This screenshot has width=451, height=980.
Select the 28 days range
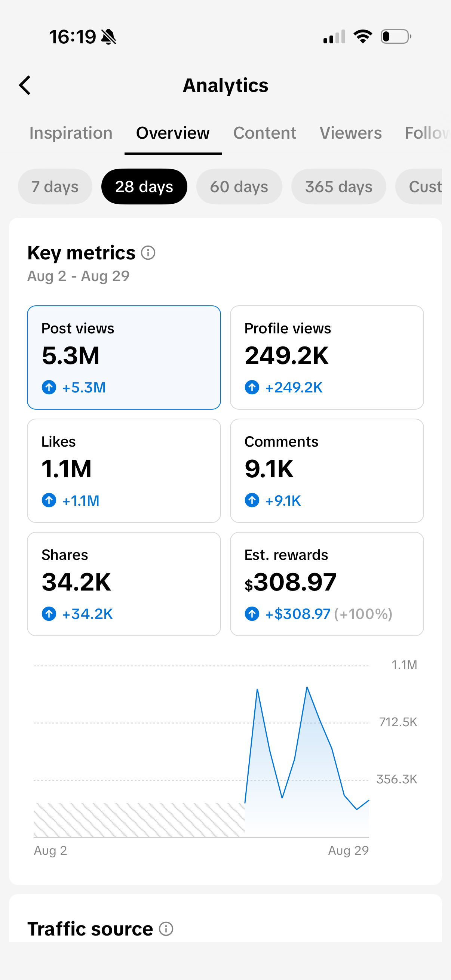coord(144,187)
